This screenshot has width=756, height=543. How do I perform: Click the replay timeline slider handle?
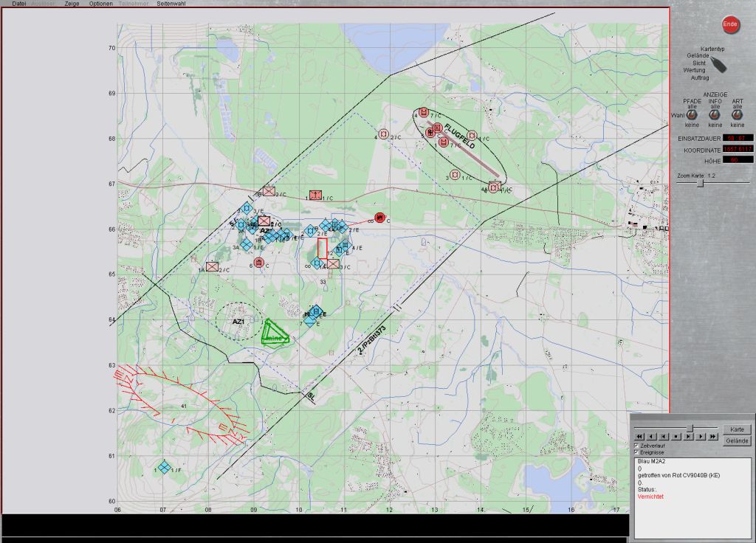pos(690,428)
